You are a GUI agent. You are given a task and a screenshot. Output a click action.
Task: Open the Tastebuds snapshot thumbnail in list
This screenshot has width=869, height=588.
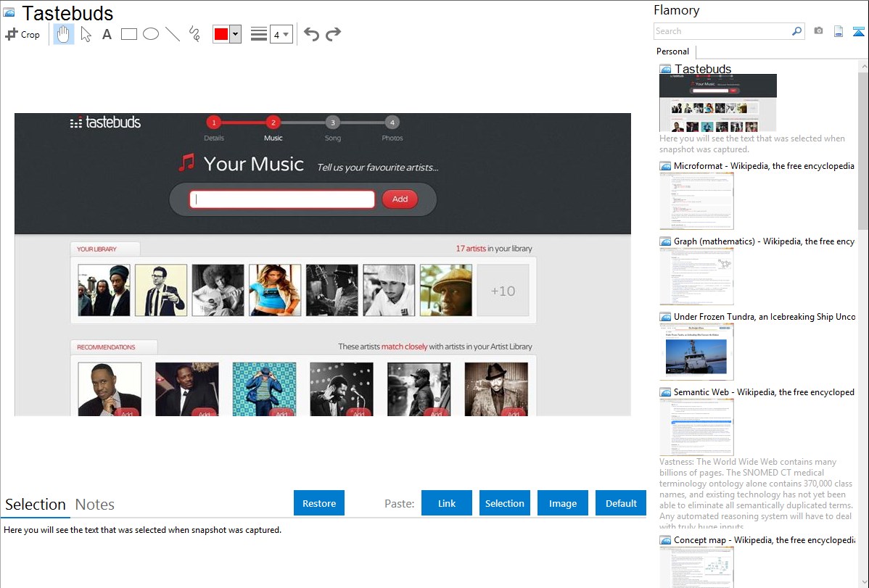coord(717,103)
